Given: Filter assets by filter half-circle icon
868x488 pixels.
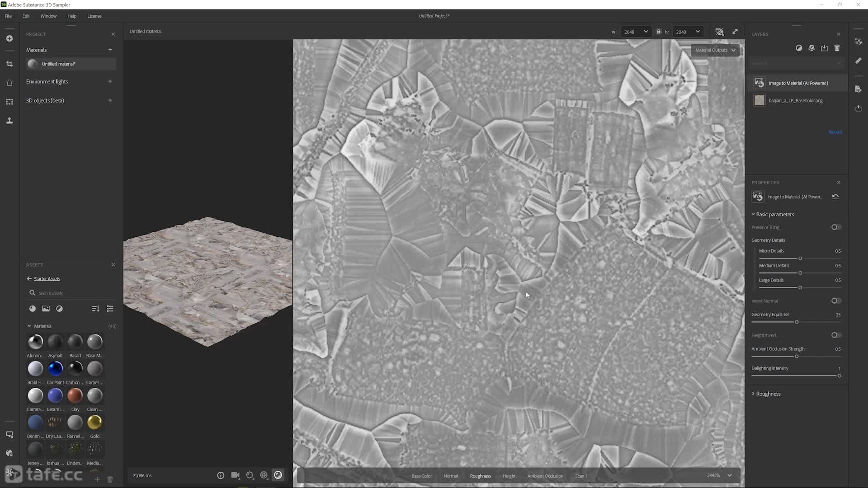Looking at the screenshot, I should click(59, 309).
